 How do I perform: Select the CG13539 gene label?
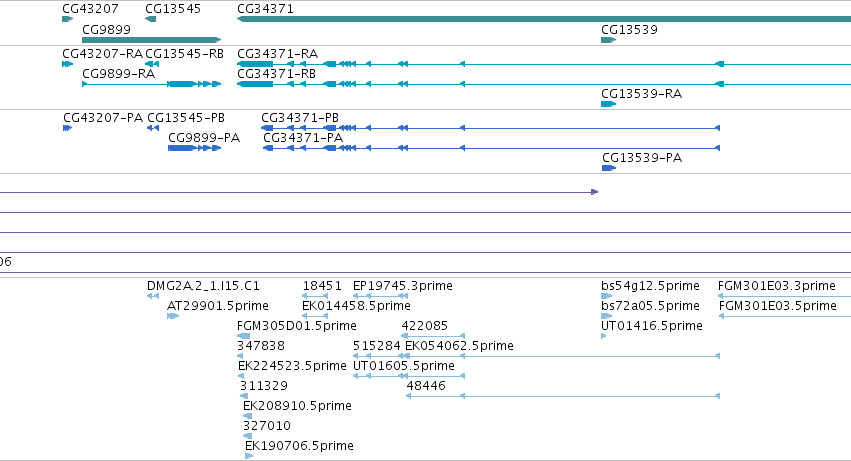click(629, 29)
